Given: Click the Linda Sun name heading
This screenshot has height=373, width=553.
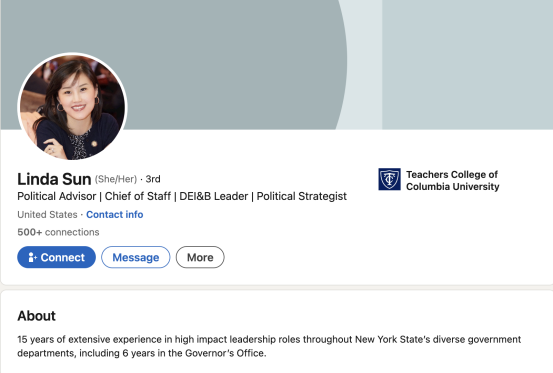Looking at the screenshot, I should (54, 179).
